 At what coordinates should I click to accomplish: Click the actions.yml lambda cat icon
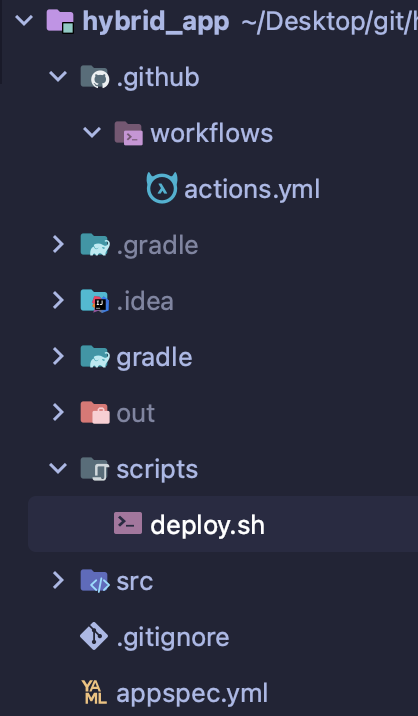tap(162, 188)
